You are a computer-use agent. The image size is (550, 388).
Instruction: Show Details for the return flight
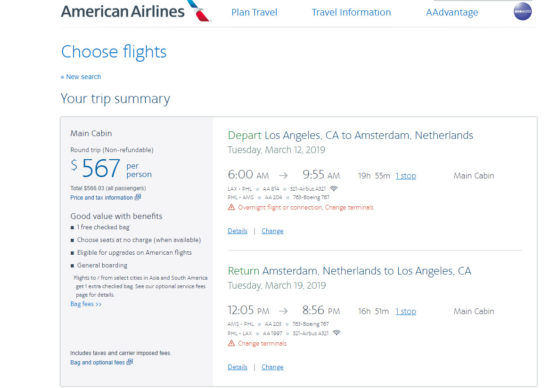pos(237,367)
